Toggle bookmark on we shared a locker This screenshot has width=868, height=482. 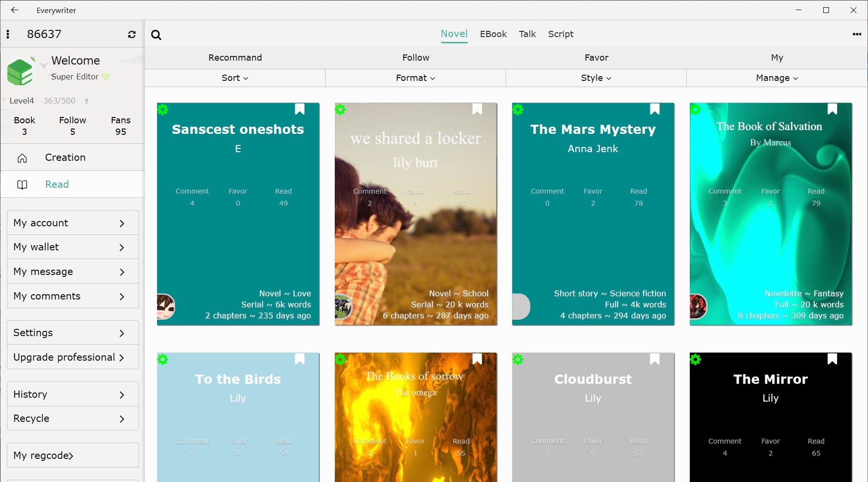pyautogui.click(x=477, y=109)
